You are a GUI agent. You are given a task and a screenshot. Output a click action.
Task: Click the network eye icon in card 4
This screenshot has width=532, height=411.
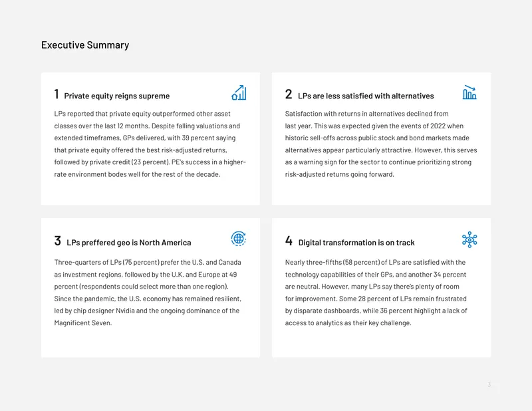pos(469,239)
